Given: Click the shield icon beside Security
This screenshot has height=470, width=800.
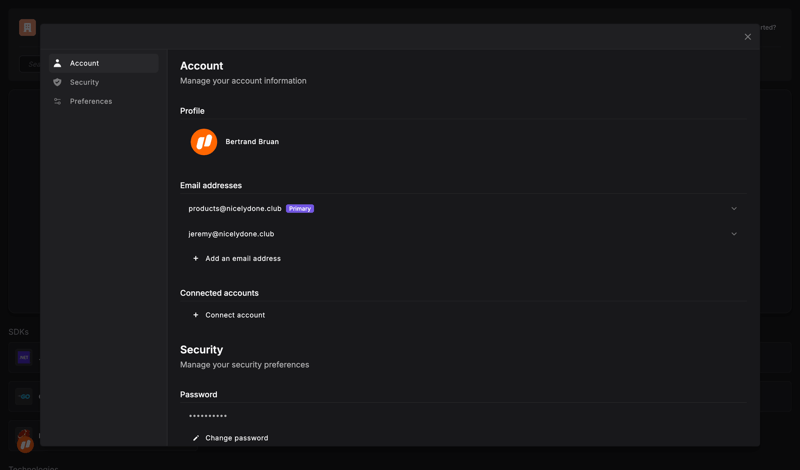Looking at the screenshot, I should pos(58,82).
